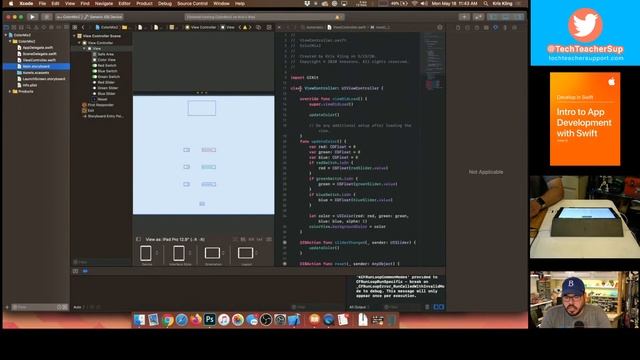Click warning triangle icon in storyboard jump bar
Screen dimensions: 640x360
(245, 27)
